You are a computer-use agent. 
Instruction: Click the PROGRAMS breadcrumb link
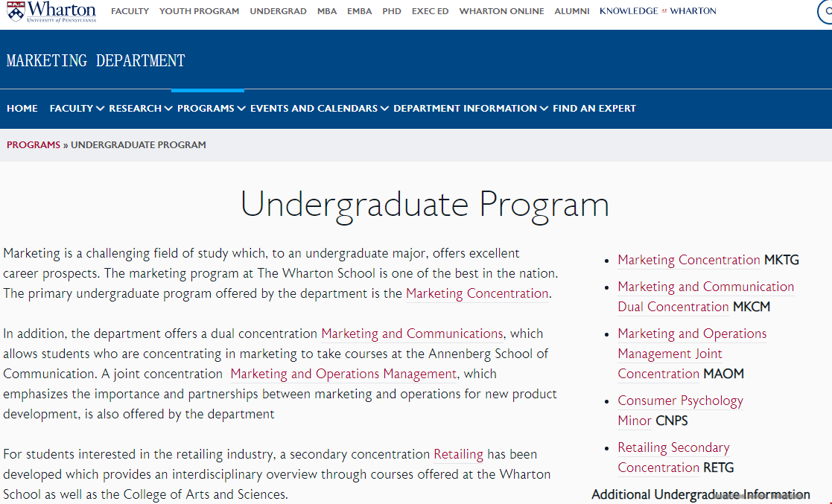[x=34, y=145]
